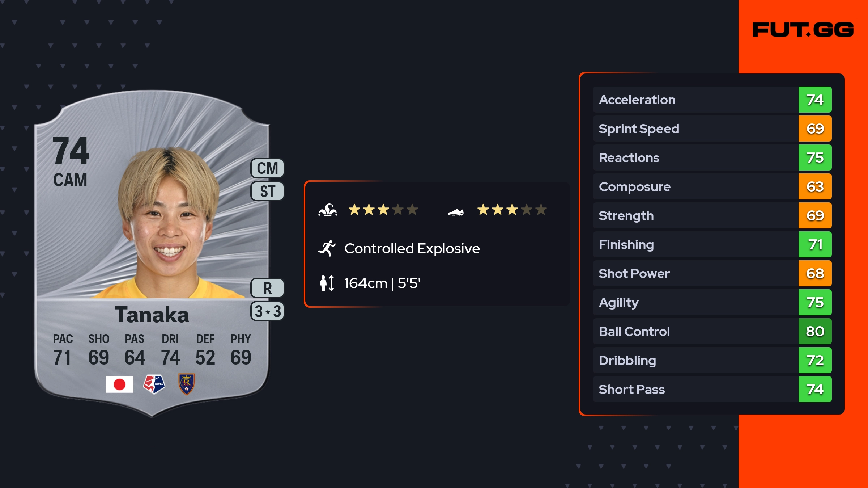
Task: Click the NWSL league badge
Action: 154,384
